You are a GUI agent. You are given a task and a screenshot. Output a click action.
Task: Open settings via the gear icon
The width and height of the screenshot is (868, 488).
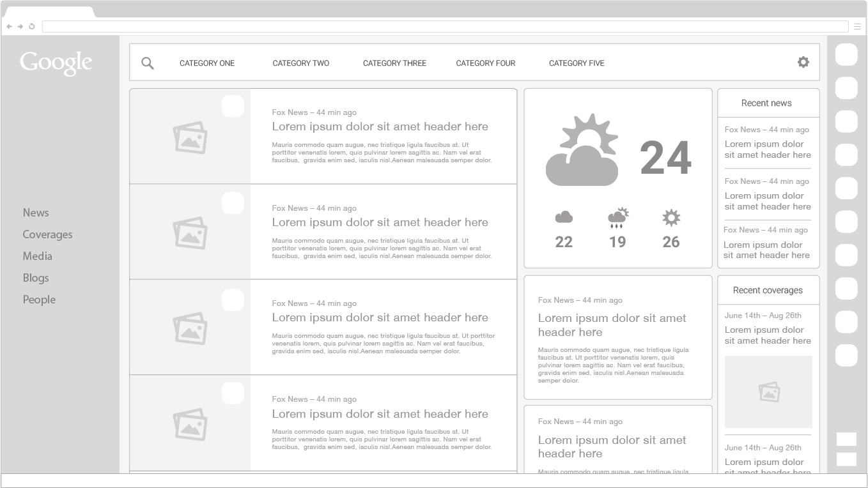point(803,62)
